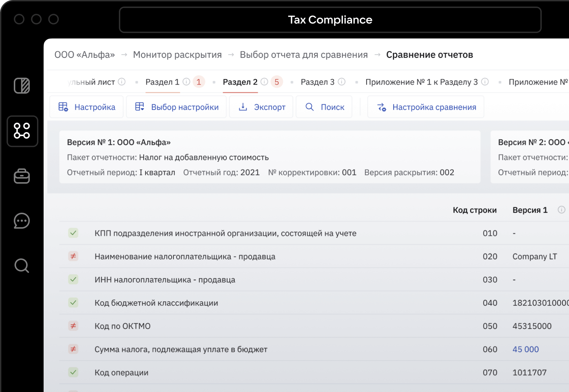Go to Монитор раскрытия breadcrumb
Viewport: 569px width, 392px height.
pyautogui.click(x=177, y=55)
